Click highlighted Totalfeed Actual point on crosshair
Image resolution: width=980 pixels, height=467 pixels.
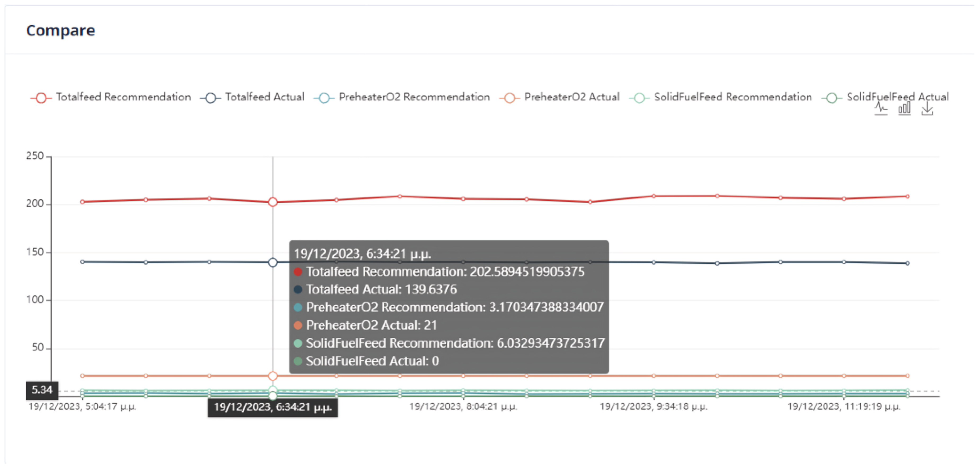(x=273, y=262)
